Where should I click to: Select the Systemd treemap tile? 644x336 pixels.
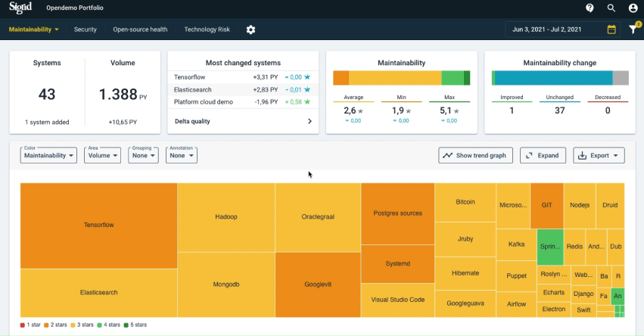coord(397,264)
